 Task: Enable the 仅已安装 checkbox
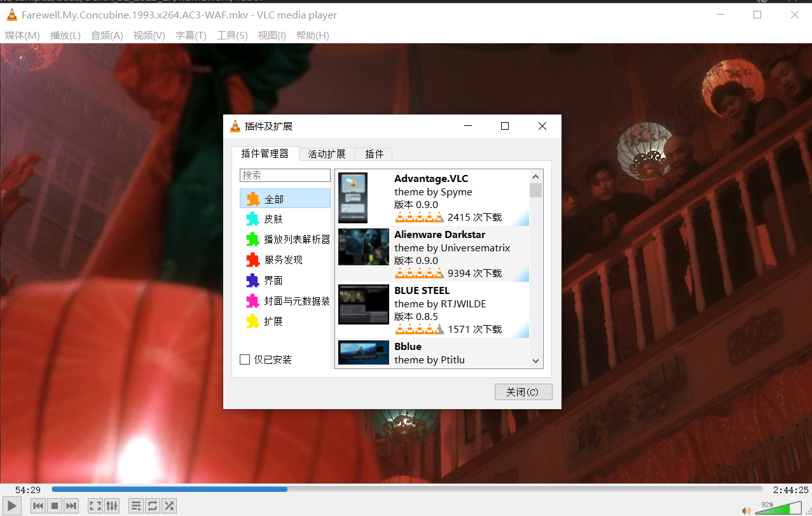coord(245,360)
